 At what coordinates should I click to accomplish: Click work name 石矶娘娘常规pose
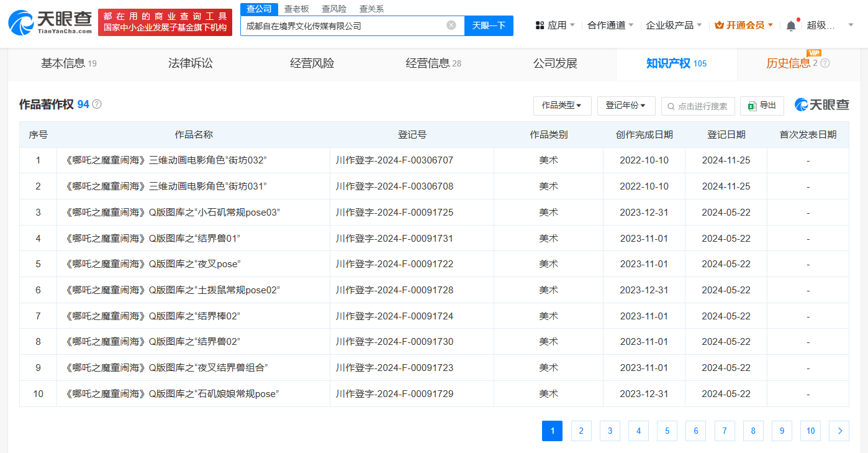coord(172,394)
